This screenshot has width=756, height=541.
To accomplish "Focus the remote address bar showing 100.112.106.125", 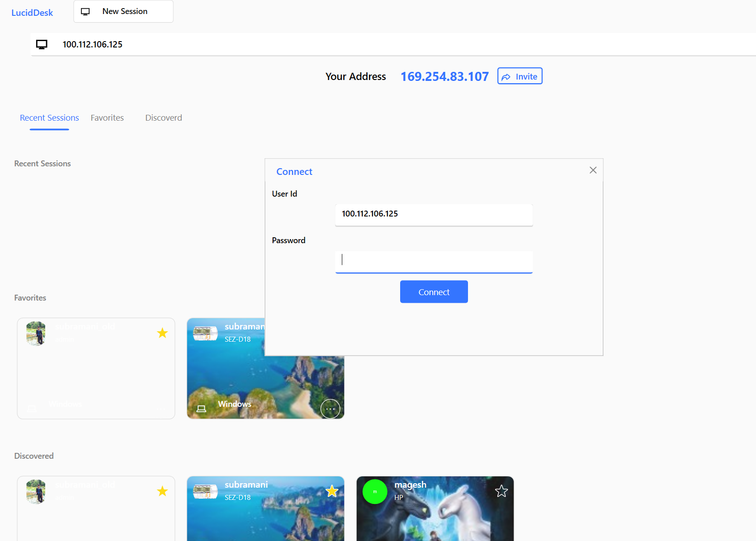I will (393, 44).
